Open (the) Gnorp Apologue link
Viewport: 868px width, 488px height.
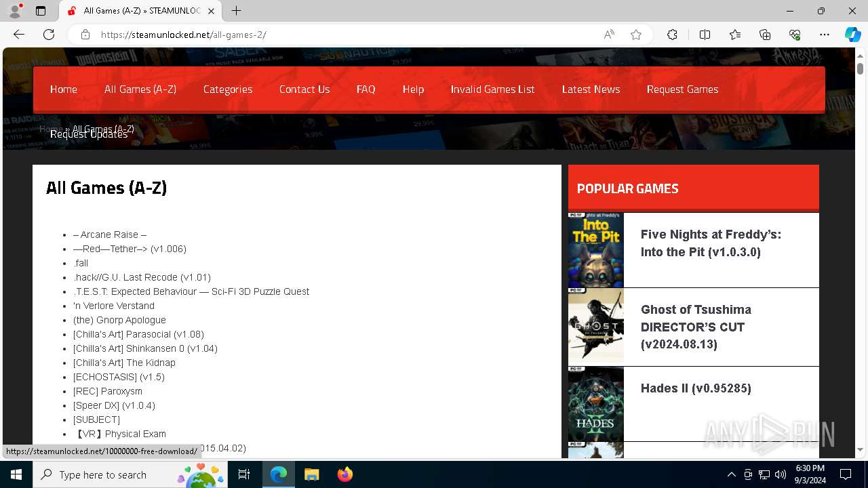click(119, 320)
